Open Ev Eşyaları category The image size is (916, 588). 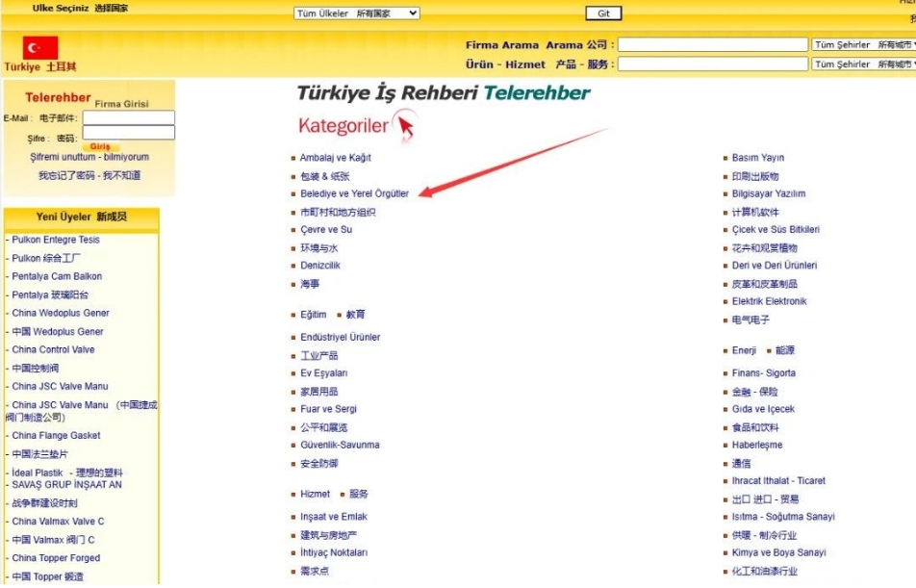pos(323,372)
